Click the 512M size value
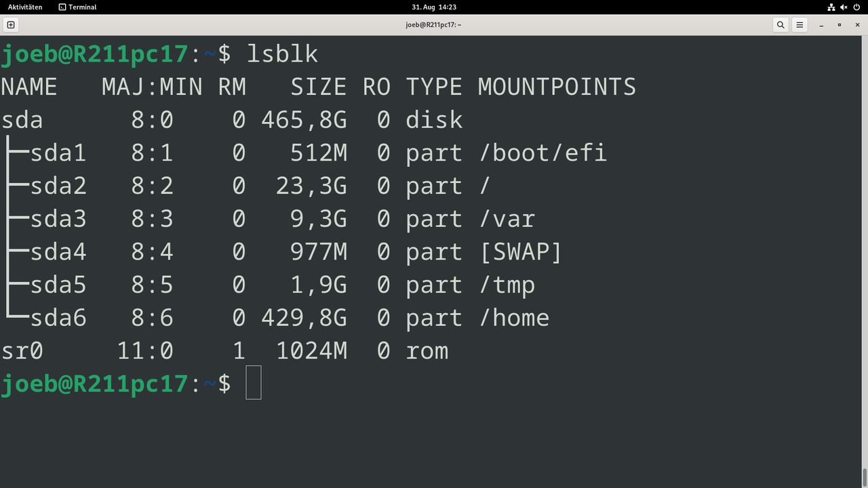The height and width of the screenshot is (488, 868). (319, 153)
